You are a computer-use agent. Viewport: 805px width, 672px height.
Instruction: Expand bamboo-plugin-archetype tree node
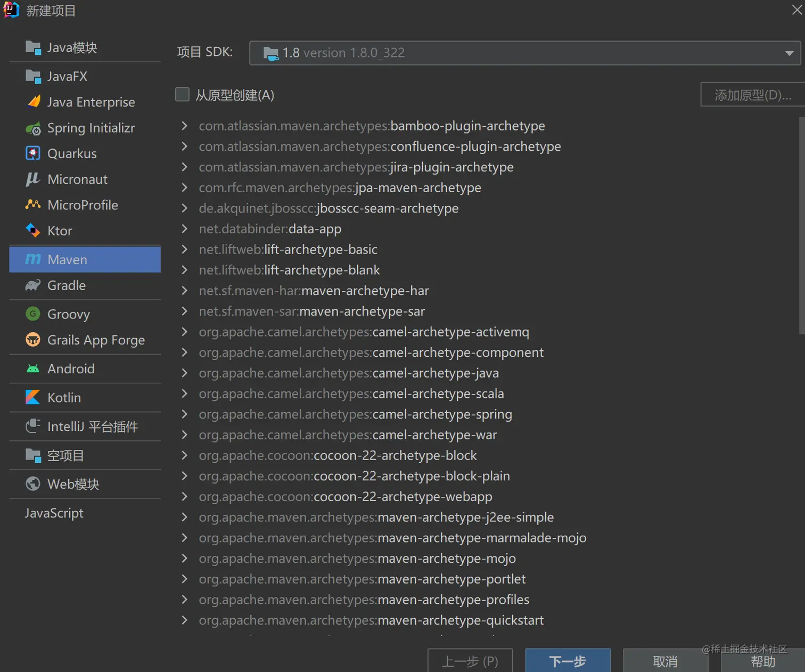pyautogui.click(x=184, y=126)
